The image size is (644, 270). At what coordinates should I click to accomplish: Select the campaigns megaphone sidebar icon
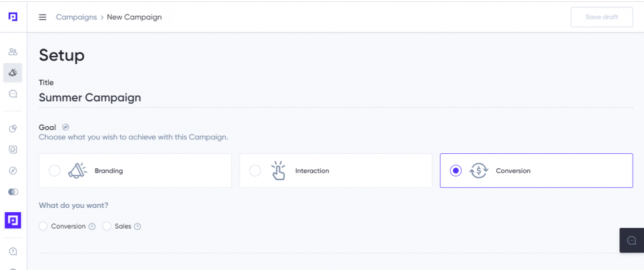pos(13,73)
